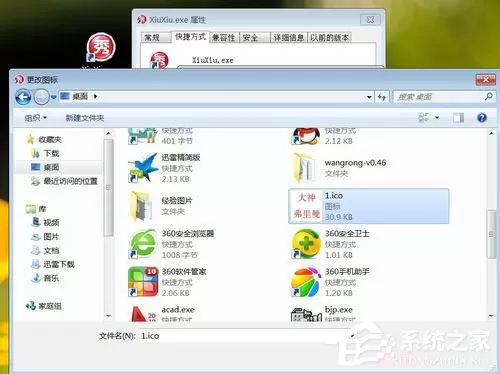Click the file name text 360手机助手

(347, 271)
